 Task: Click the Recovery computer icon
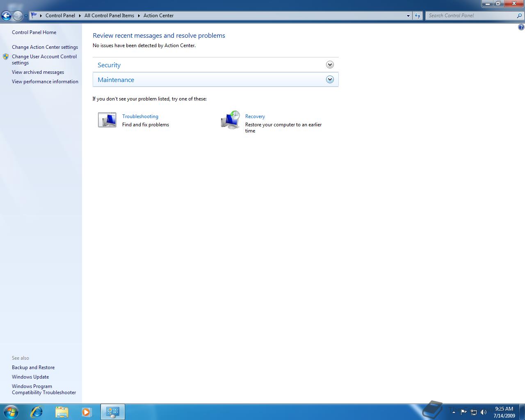(231, 120)
